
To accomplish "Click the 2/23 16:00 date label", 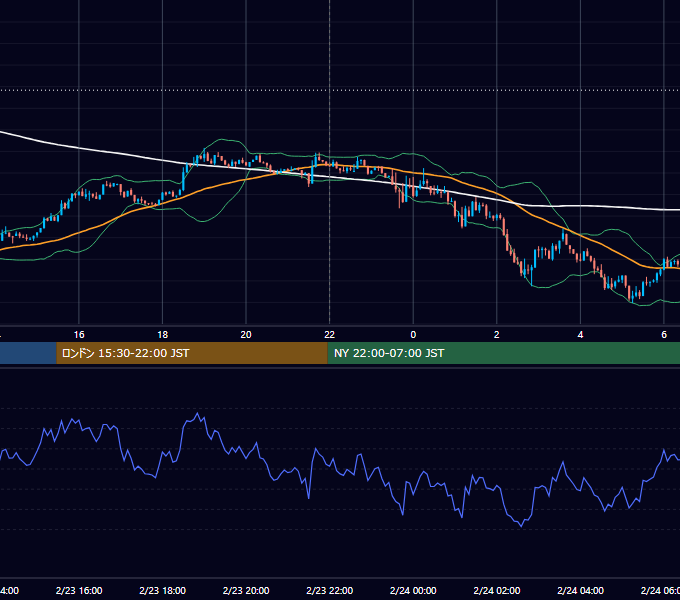I will (79, 590).
